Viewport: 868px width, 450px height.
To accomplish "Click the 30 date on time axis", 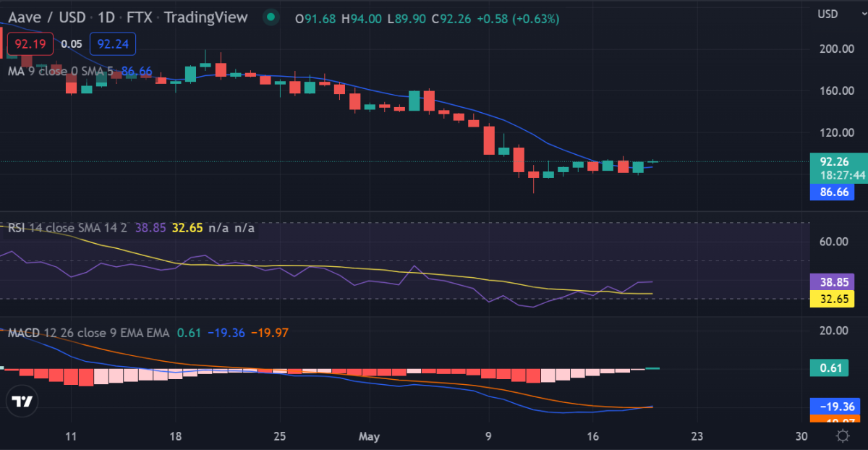I will tap(801, 437).
